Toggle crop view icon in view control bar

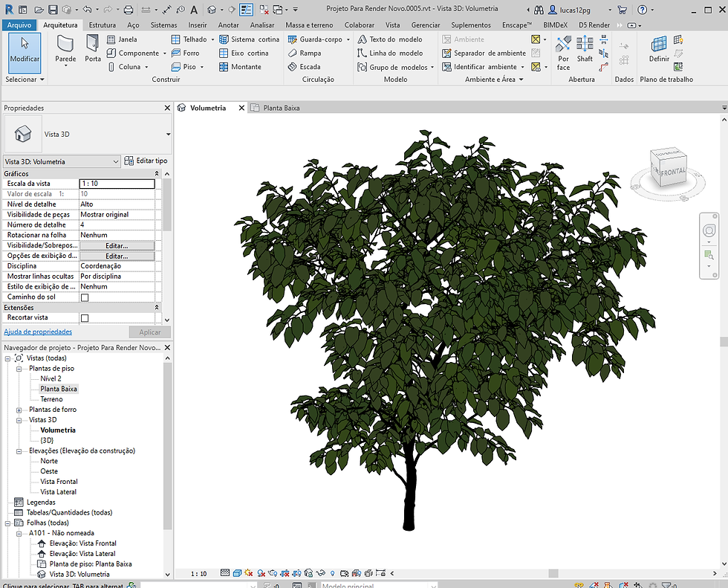tap(285, 573)
